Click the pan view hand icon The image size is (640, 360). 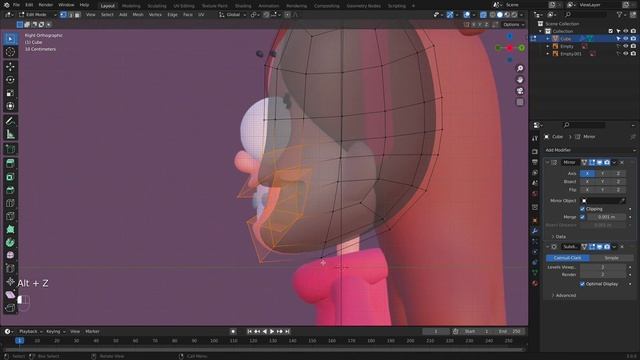pos(520,80)
